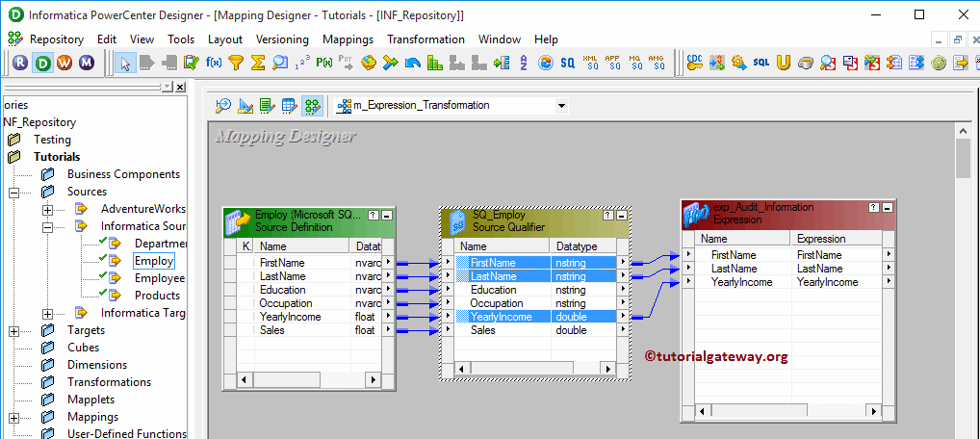Expand the Informatica Target node
The width and height of the screenshot is (980, 439).
pos(47,313)
